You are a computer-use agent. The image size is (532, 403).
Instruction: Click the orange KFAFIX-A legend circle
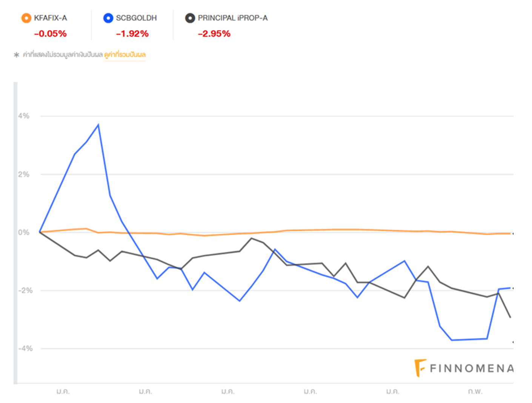[x=26, y=18]
